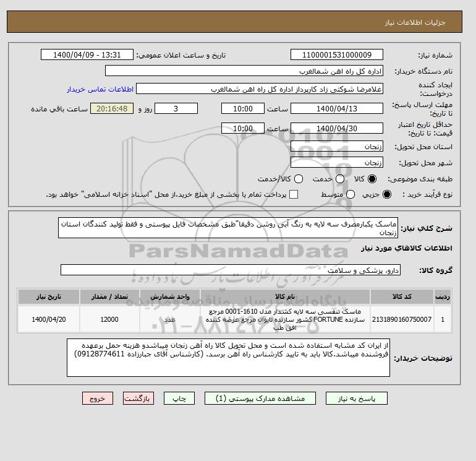Select the خدمت category radio button
The width and height of the screenshot is (476, 461).
[340, 179]
